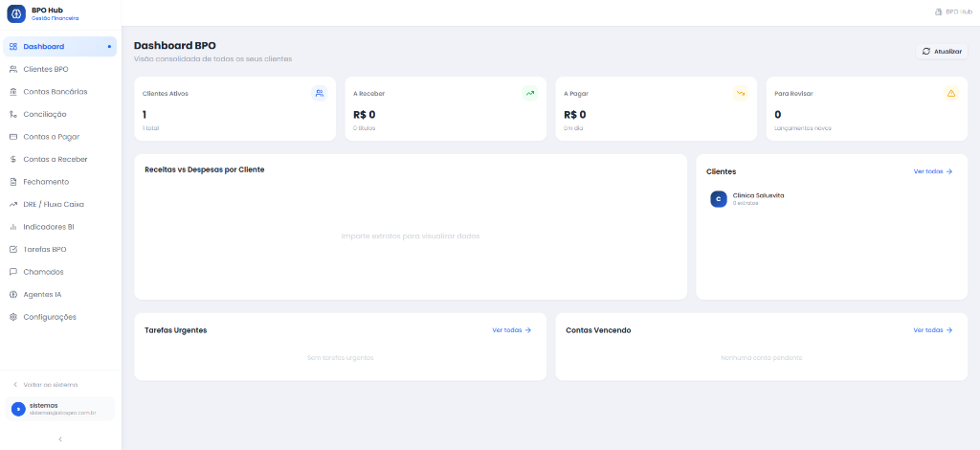Screen dimensions: 980x450
Task: Click the Clientes Ativos summary card title
Action: click(x=166, y=94)
